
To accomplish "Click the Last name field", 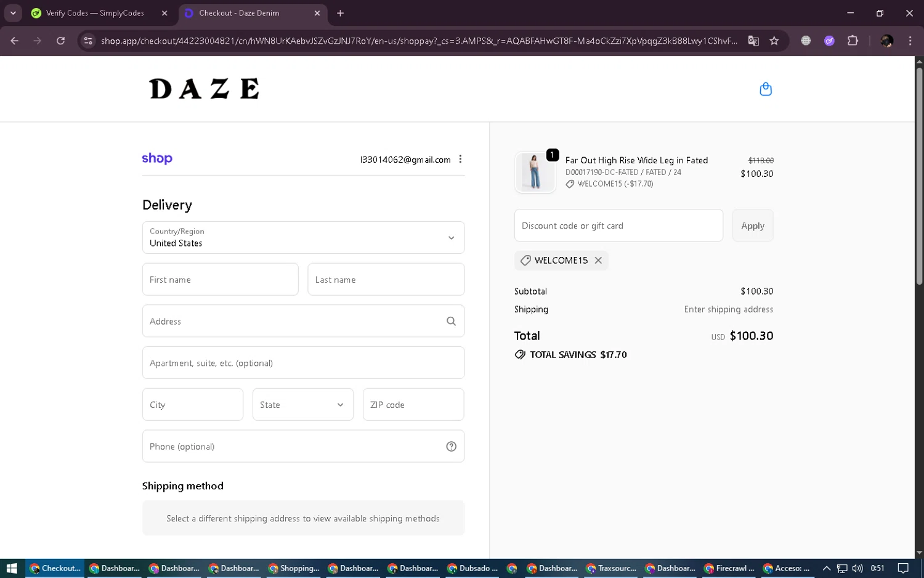I will point(386,279).
